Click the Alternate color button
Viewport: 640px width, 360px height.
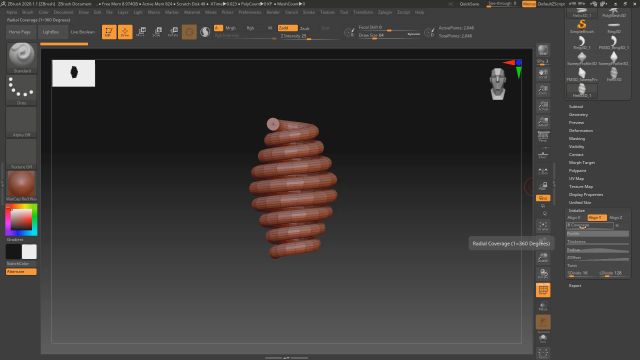(x=21, y=272)
